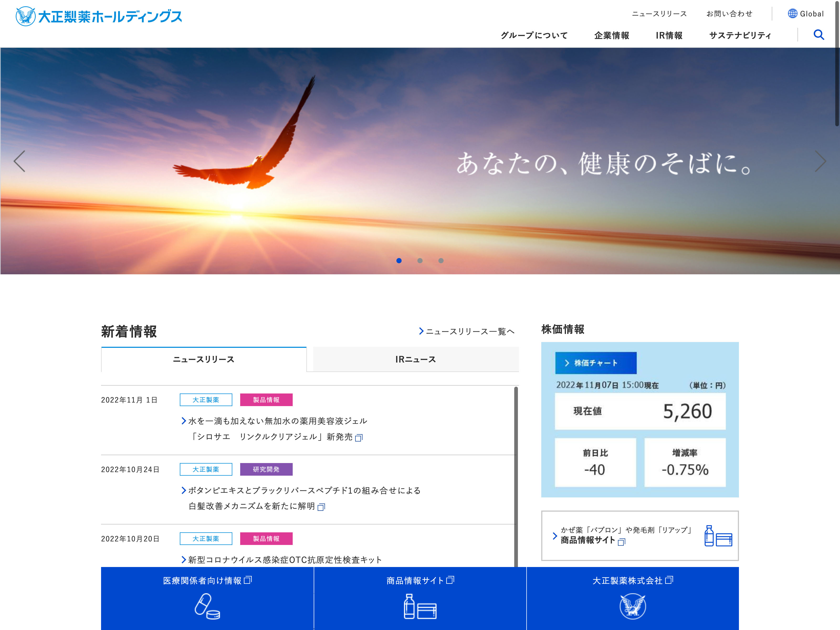Open the IR情報 menu
Screen dimensions: 840x630
[669, 35]
